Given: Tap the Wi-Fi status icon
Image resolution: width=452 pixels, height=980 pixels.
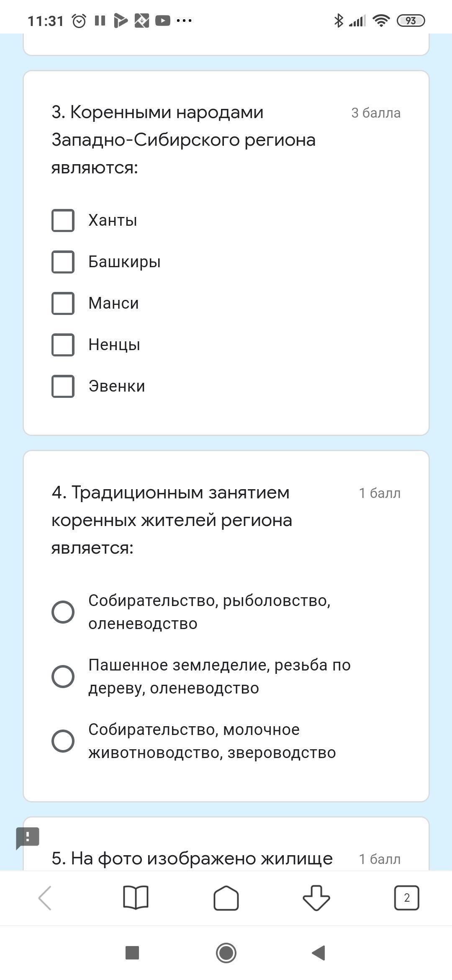Looking at the screenshot, I should point(381,21).
